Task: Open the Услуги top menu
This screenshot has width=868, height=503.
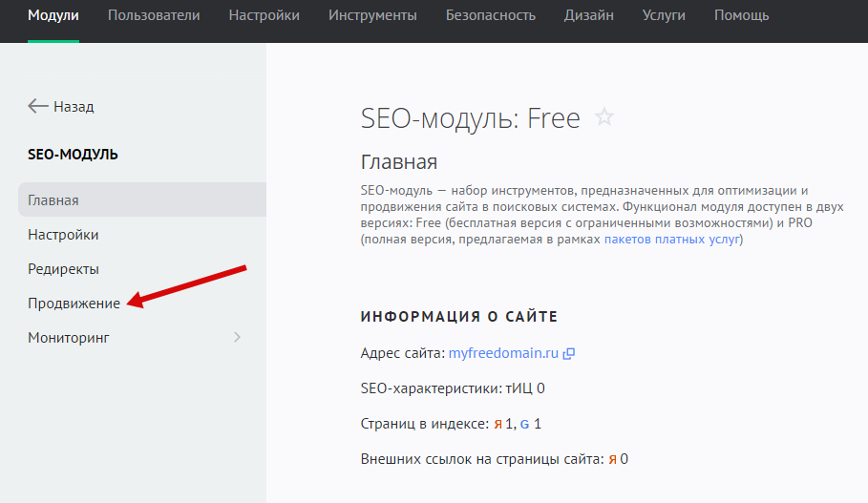Action: (x=665, y=15)
